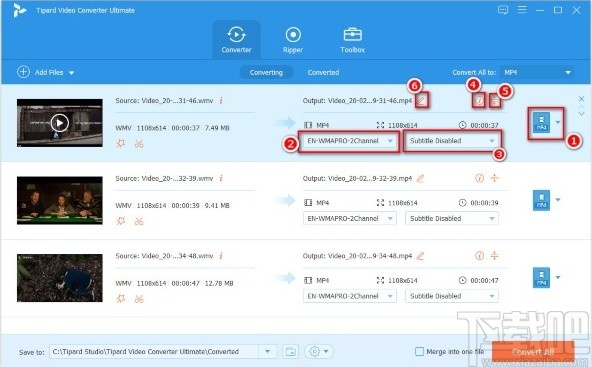The image size is (592, 367).
Task: Open subtitle dropdown for the 00:00:39 video
Action: (x=452, y=218)
